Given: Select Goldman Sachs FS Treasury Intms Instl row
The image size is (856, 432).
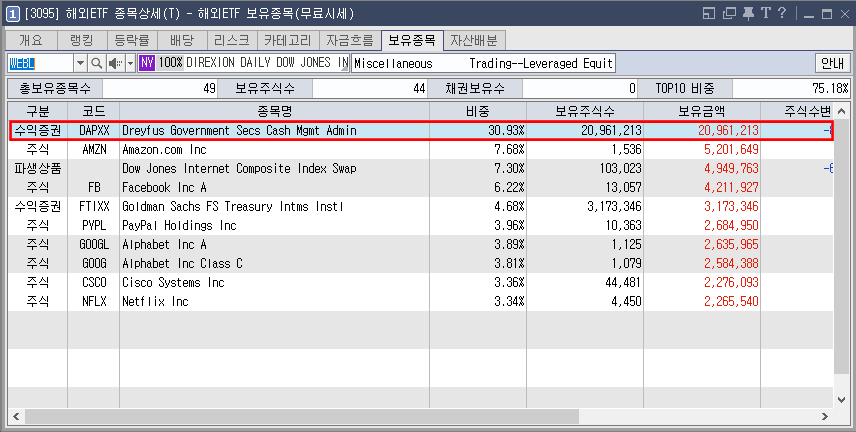Looking at the screenshot, I should pyautogui.click(x=421, y=206).
